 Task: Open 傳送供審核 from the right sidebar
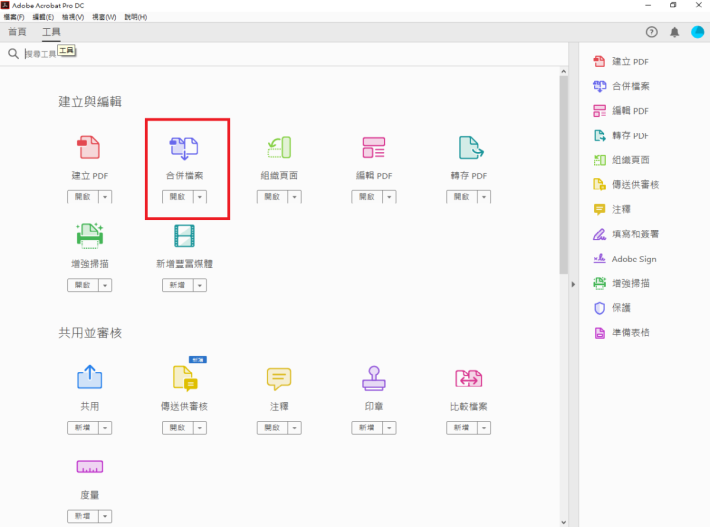point(626,184)
